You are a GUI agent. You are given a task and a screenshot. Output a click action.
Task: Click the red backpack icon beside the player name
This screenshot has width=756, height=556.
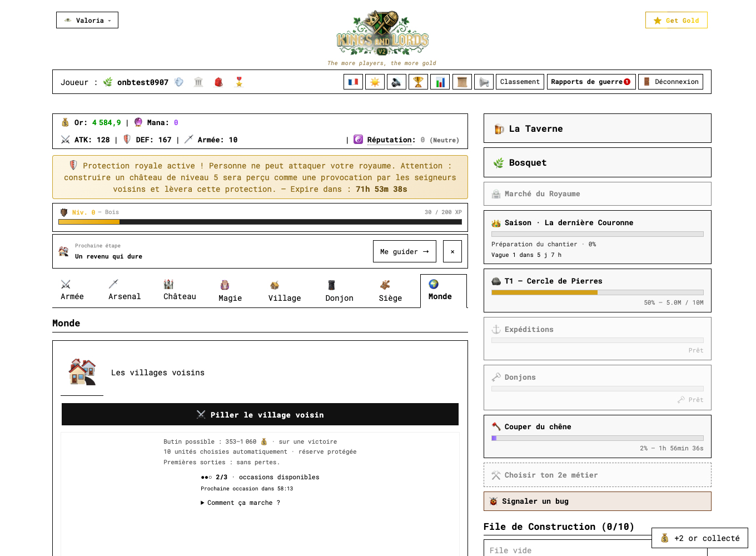click(x=218, y=82)
